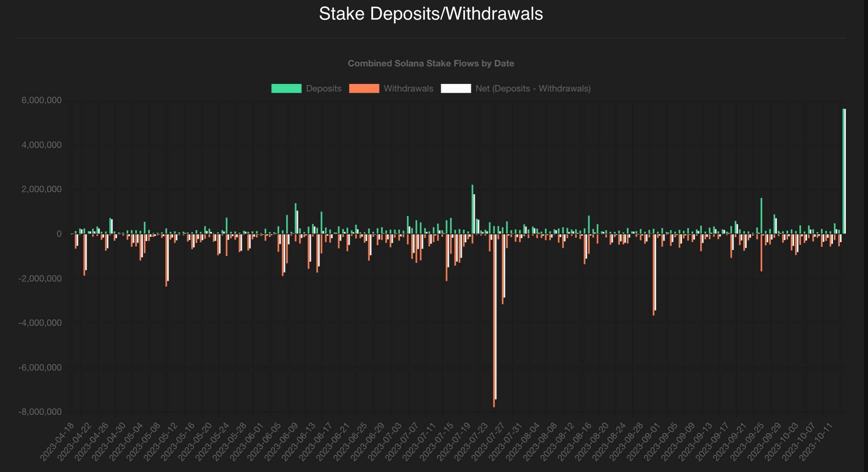Click the 2023-07-31 date label

click(506, 442)
